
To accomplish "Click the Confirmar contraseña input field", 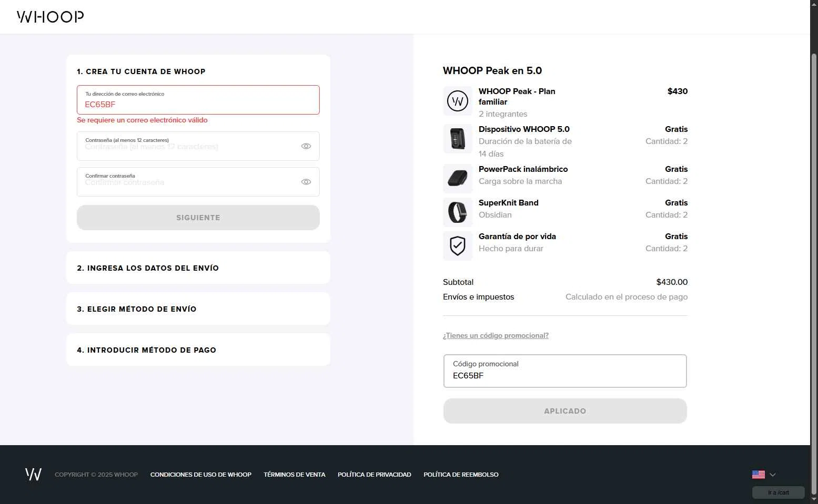I will tap(198, 182).
